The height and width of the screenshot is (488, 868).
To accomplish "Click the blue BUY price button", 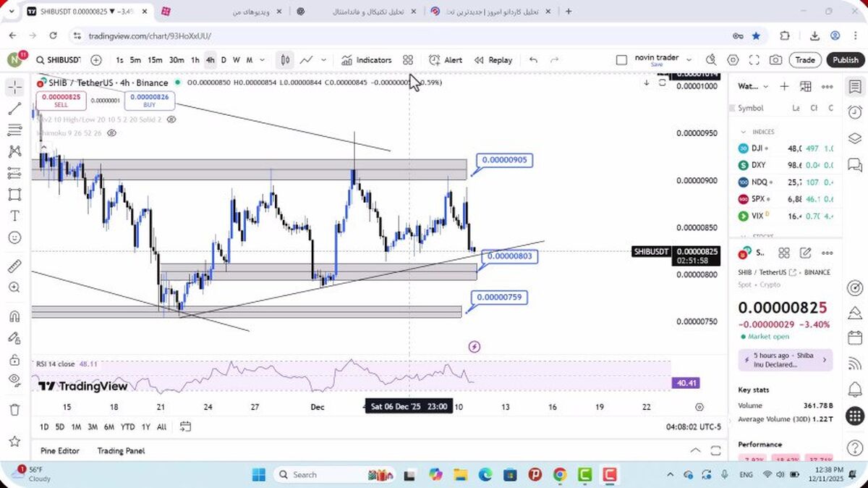I will (150, 101).
